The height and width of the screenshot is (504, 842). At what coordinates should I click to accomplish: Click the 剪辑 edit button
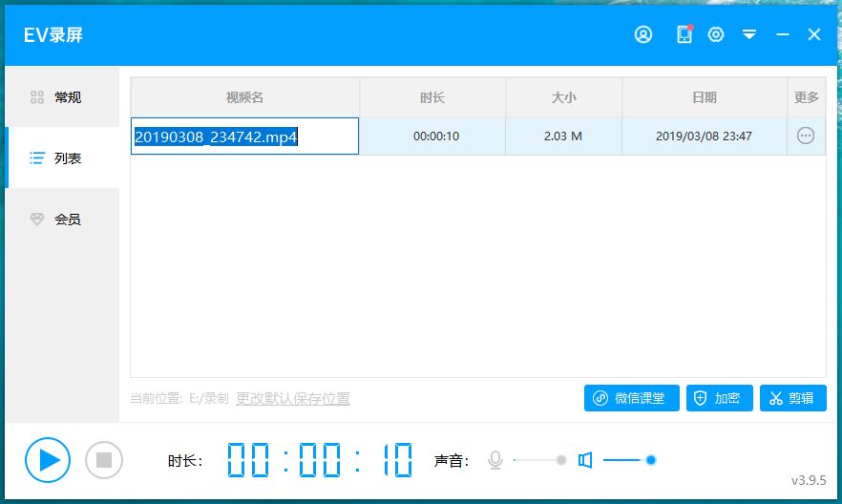792,398
